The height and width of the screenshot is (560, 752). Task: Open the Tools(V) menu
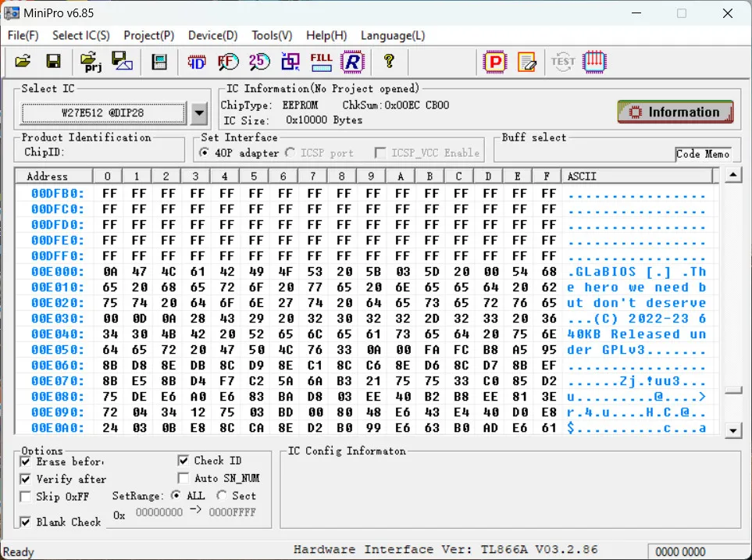[271, 35]
